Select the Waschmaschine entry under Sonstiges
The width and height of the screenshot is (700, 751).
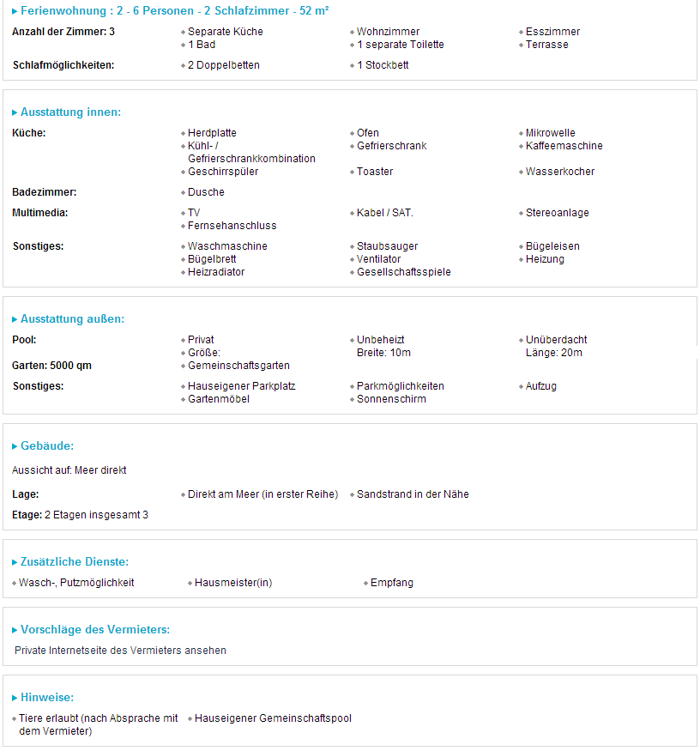coord(227,246)
